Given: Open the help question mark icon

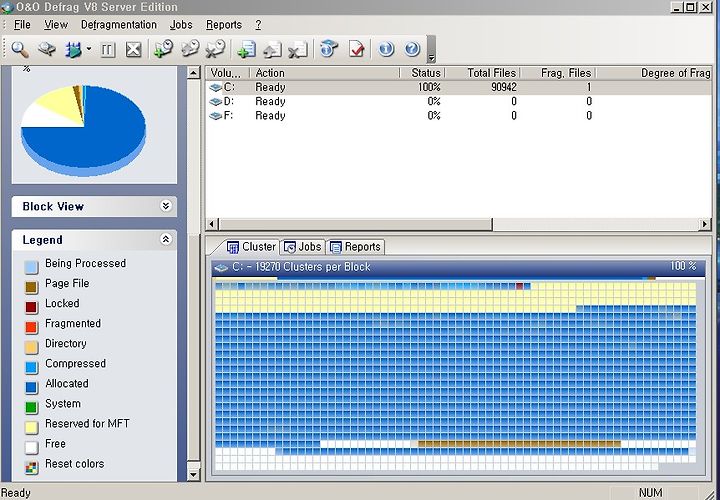Looking at the screenshot, I should pos(412,49).
